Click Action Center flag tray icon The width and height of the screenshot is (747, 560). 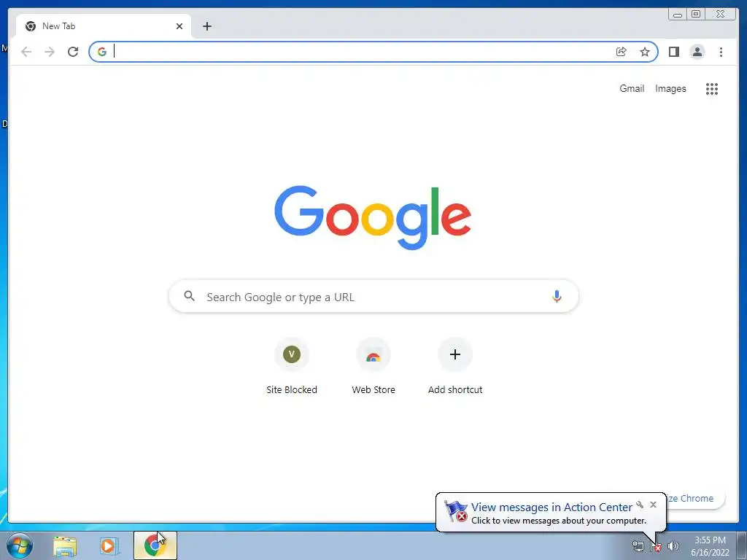(656, 546)
